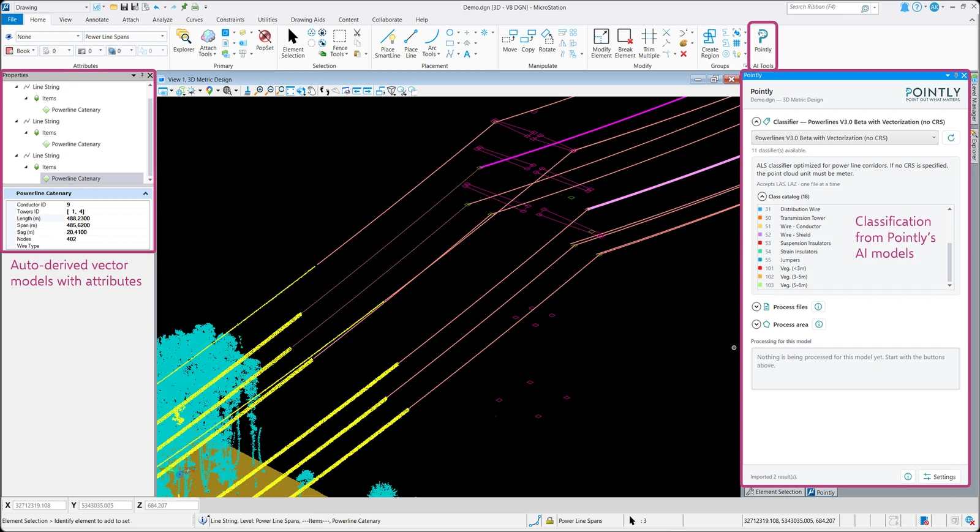The height and width of the screenshot is (532, 980).
Task: Pin the Properties panel
Action: 142,75
